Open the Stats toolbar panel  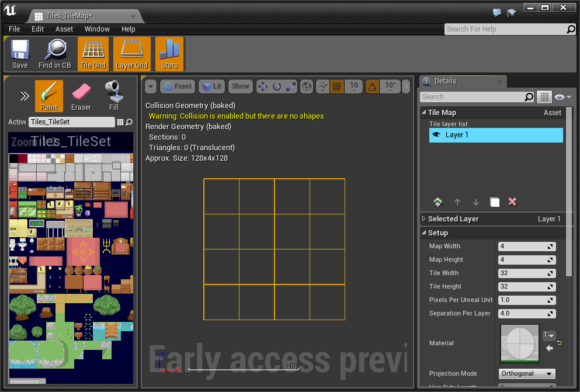(x=169, y=54)
